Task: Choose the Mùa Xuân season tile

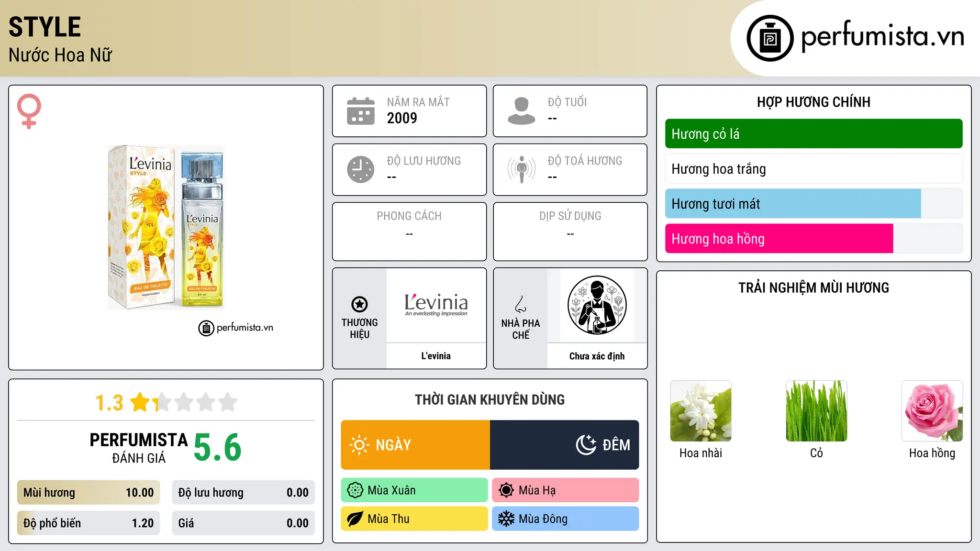Action: 414,490
